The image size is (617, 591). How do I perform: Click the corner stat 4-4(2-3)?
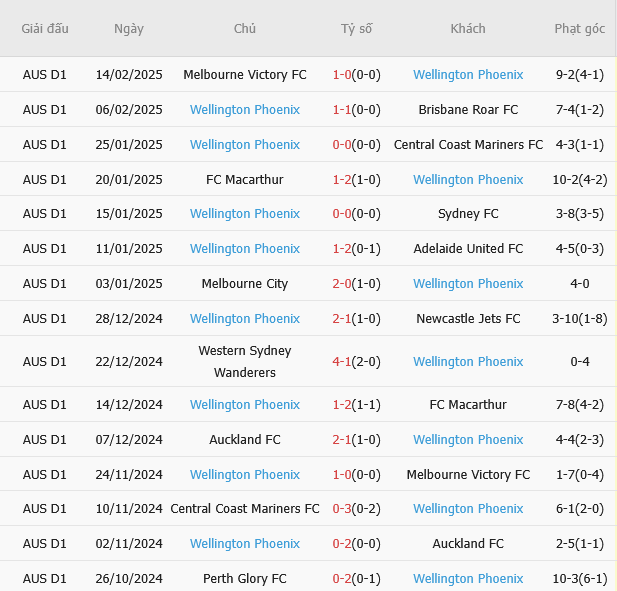(580, 440)
